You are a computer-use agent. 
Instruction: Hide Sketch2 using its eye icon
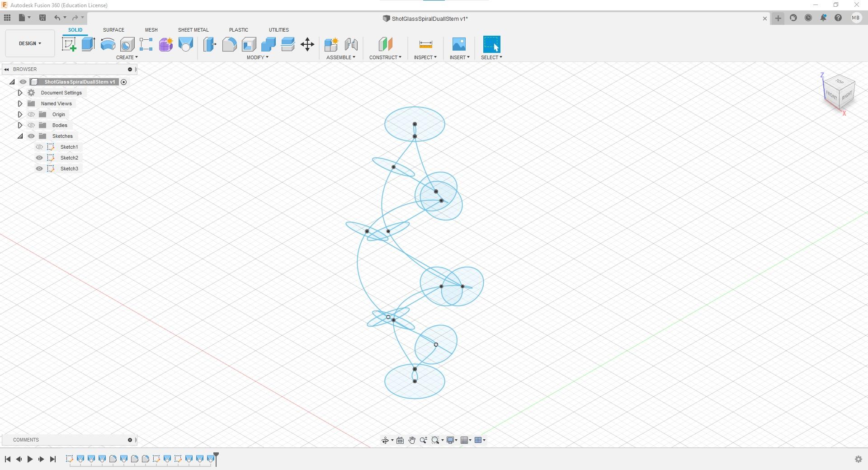tap(39, 158)
